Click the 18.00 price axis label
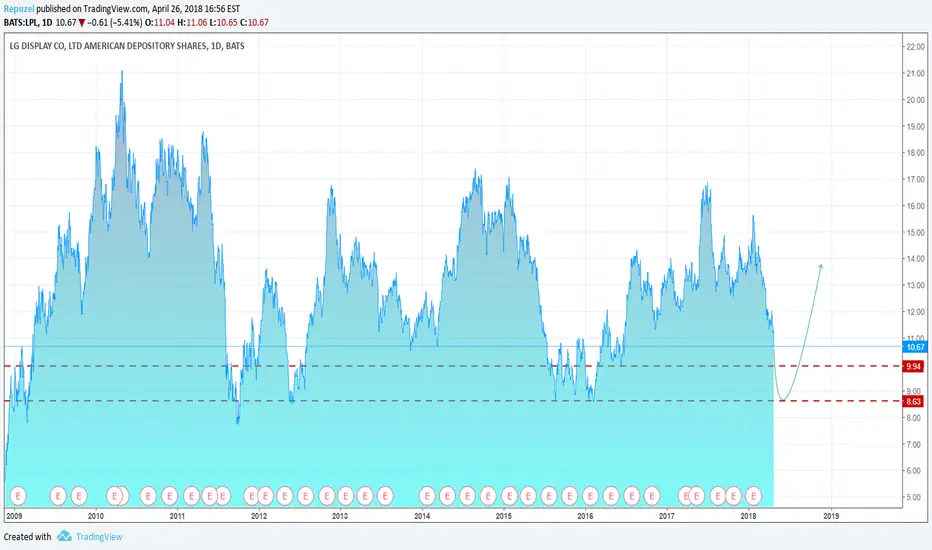 click(915, 153)
